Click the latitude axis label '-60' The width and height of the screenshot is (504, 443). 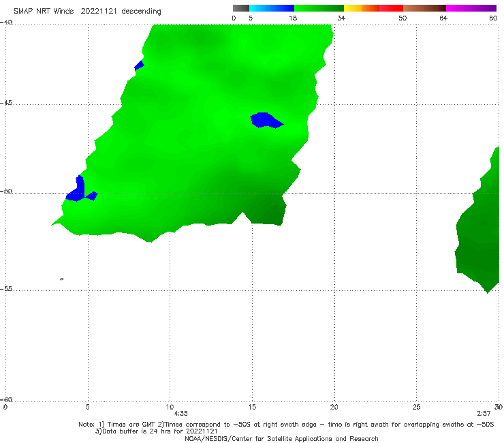tap(6, 399)
